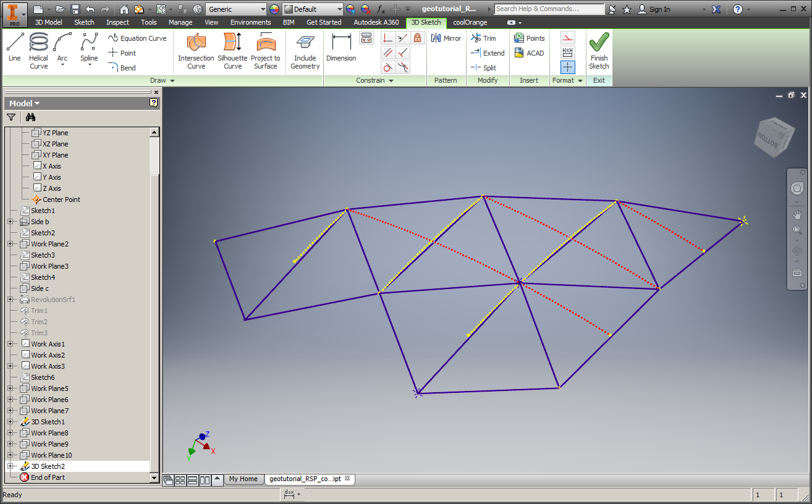The image size is (812, 504).
Task: Open the Manage ribbon tab
Action: 180,22
